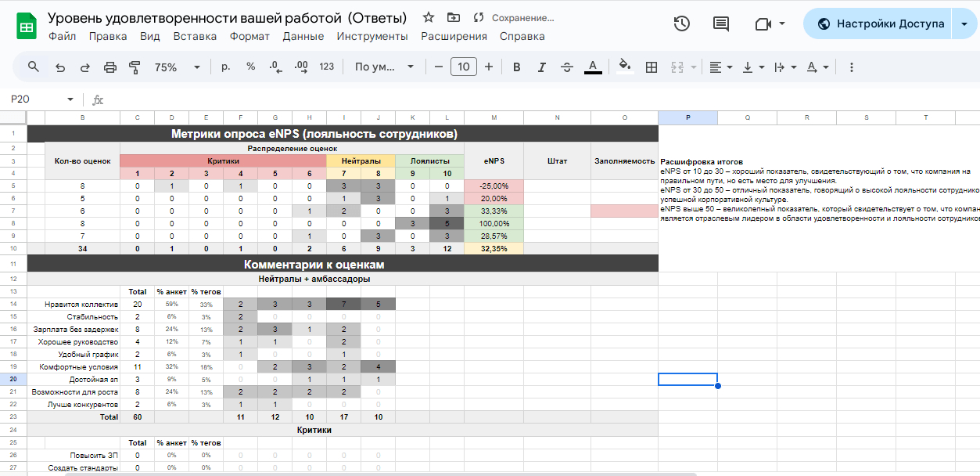Image resolution: width=980 pixels, height=476 pixels.
Task: Toggle italic formatting
Action: coord(541,67)
